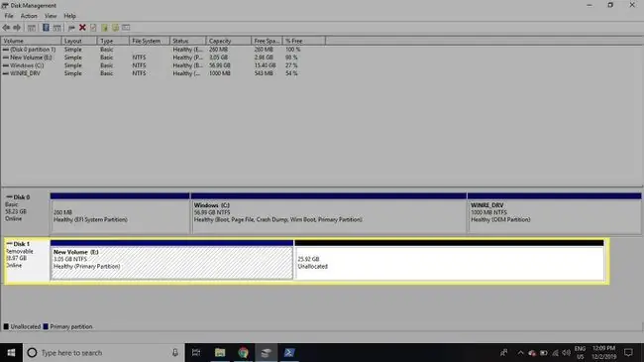This screenshot has height=362, width=644.
Task: Click the PowerShell taskbar icon
Action: tap(289, 352)
